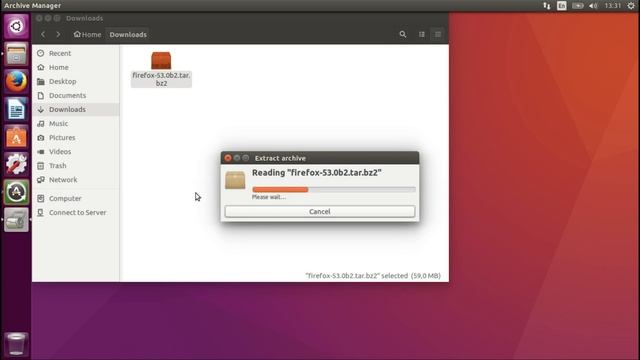
Task: Select Downloads in the Files sidebar
Action: [76, 109]
